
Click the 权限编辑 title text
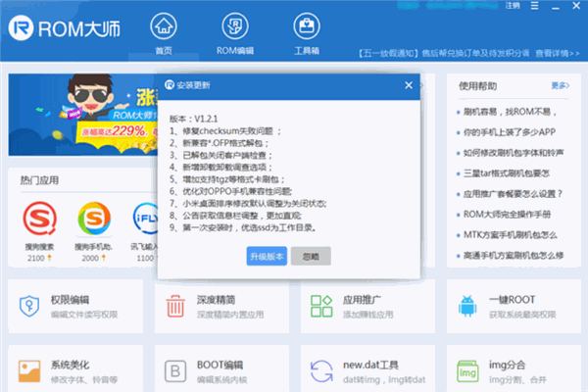(70, 300)
